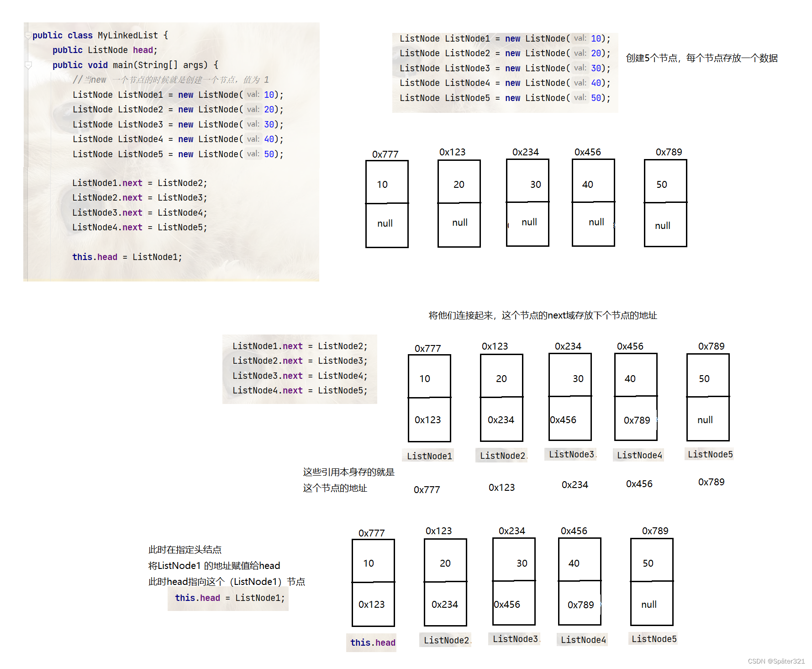Screen dimensions: 812x669
Task: Click the caption '创建5个节点，每个节点存放一个数据'
Action: pyautogui.click(x=701, y=58)
